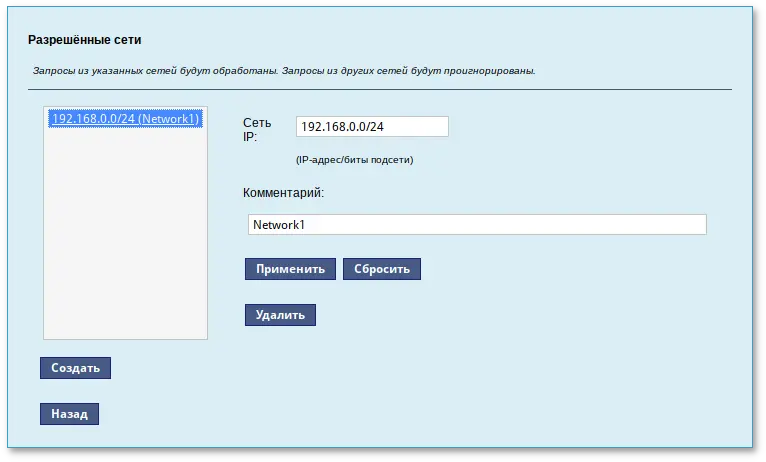This screenshot has width=766, height=462.
Task: Go back using the Назад button
Action: [x=69, y=414]
